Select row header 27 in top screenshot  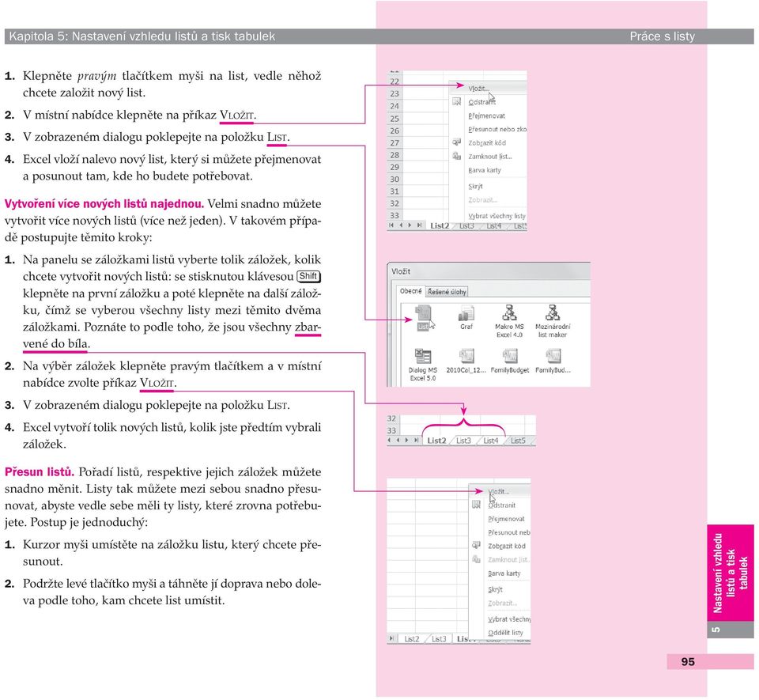pos(395,143)
